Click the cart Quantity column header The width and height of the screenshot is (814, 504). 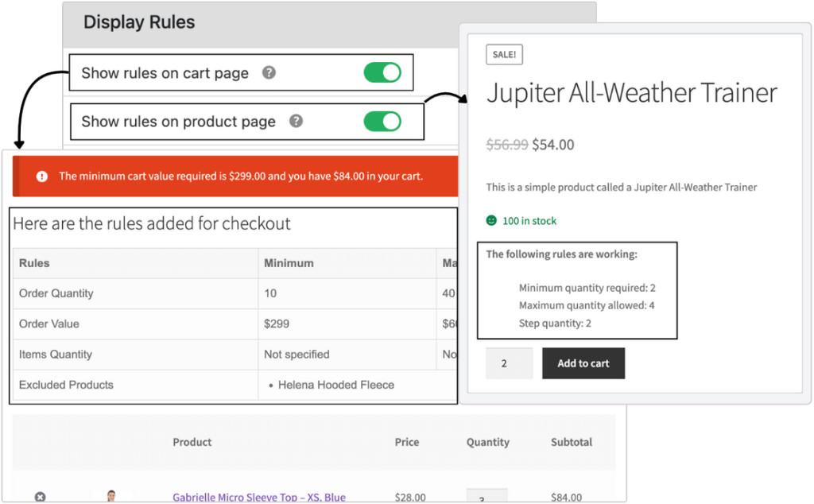487,442
